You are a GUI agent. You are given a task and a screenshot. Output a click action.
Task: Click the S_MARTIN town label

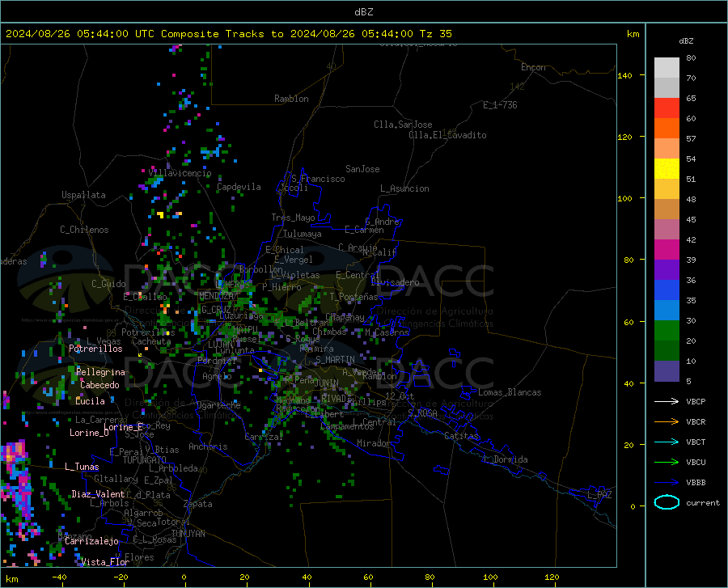[x=335, y=359]
